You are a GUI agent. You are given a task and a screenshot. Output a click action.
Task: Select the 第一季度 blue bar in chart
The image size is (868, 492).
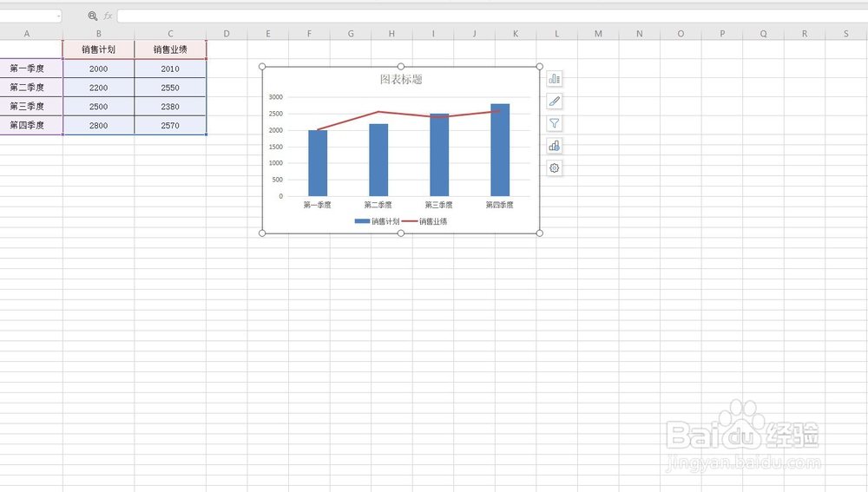tap(318, 163)
